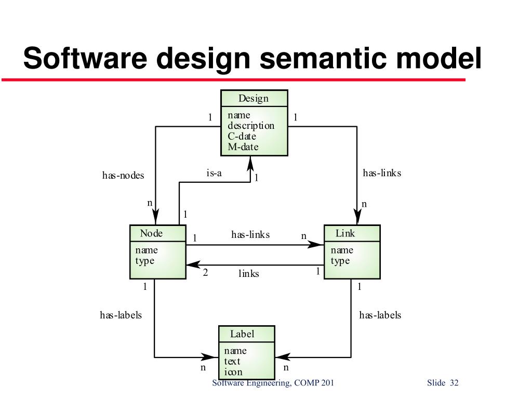Click the arrowhead pointing down into Node

(156, 217)
